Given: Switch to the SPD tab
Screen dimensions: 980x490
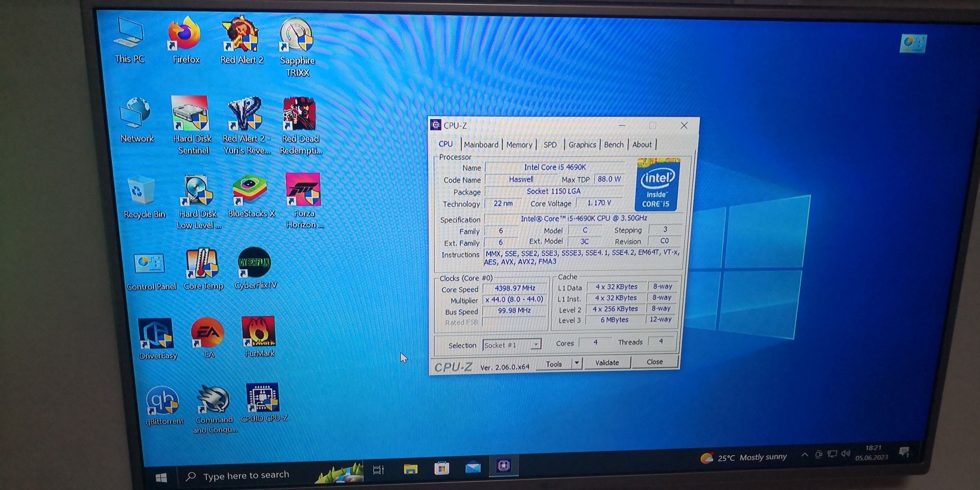Looking at the screenshot, I should 550,144.
